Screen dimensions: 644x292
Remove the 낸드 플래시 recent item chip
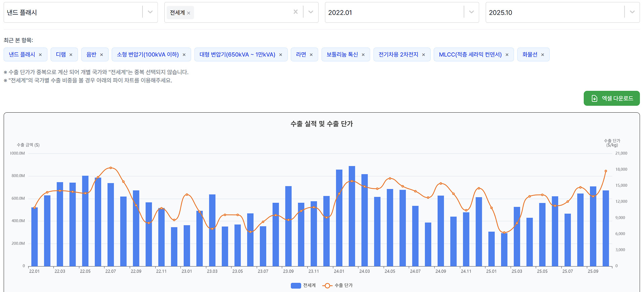click(40, 55)
